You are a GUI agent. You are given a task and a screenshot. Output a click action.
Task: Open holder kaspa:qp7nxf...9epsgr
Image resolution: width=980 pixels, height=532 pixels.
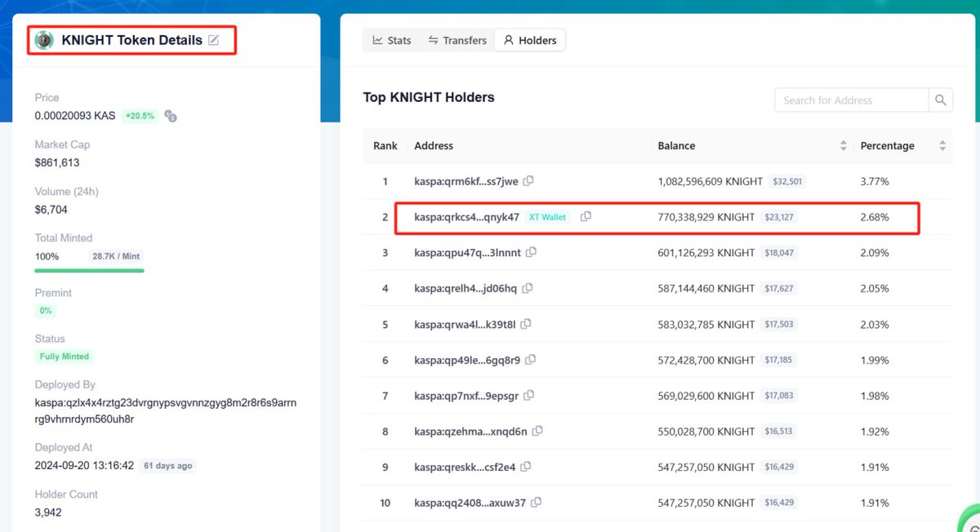coord(466,396)
